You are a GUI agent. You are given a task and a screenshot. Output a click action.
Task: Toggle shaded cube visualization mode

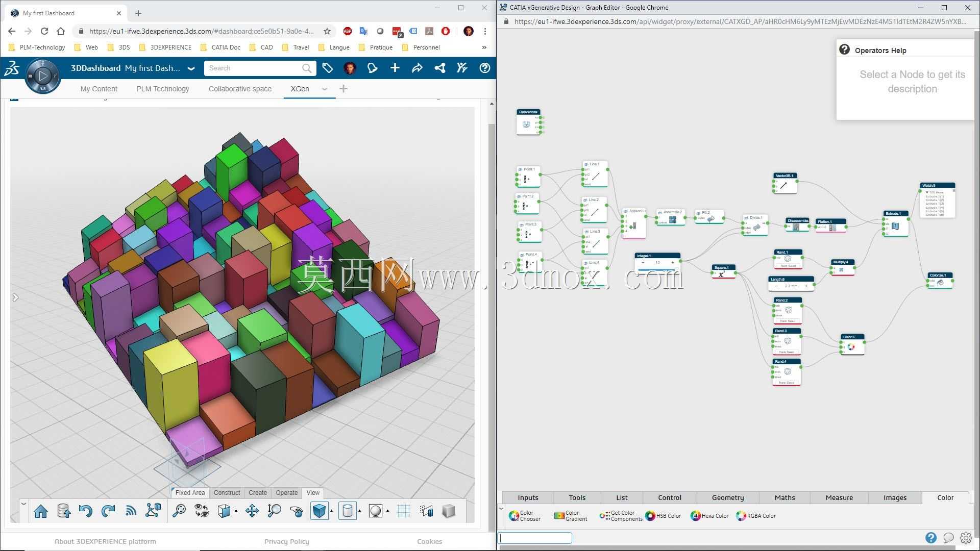point(319,511)
